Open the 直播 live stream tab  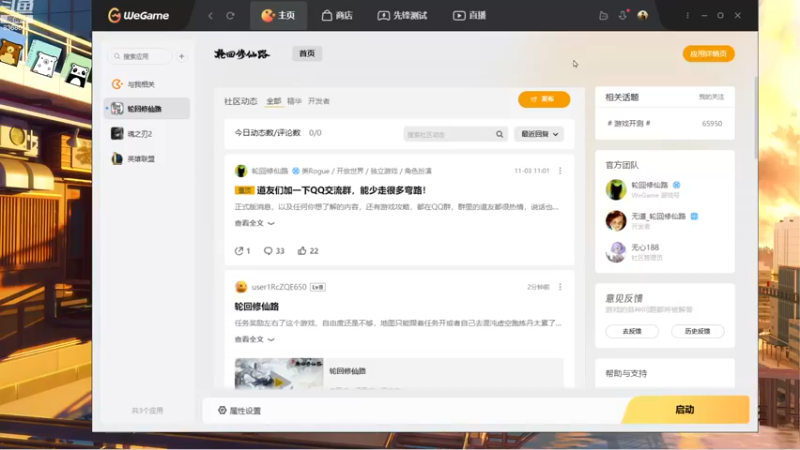click(x=469, y=15)
